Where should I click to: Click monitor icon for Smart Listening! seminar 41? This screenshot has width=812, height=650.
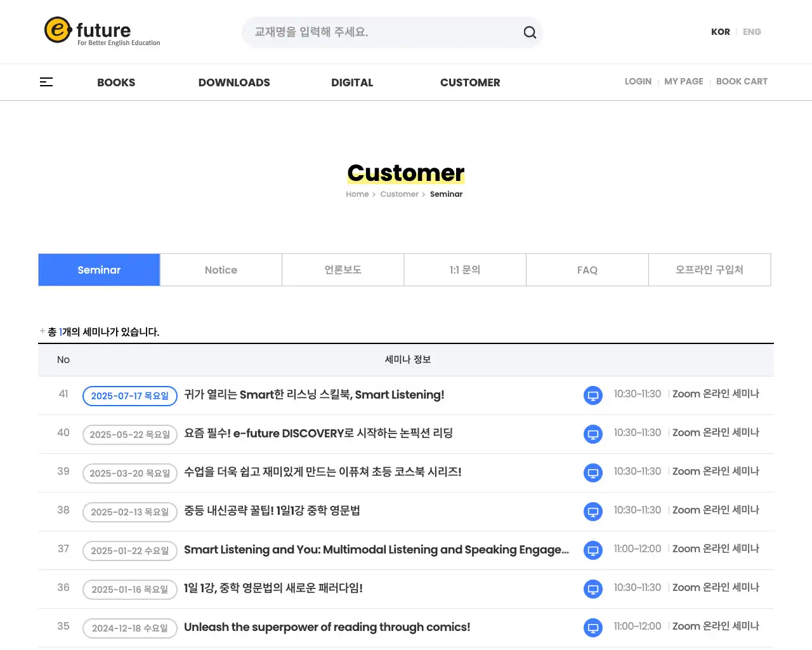593,395
